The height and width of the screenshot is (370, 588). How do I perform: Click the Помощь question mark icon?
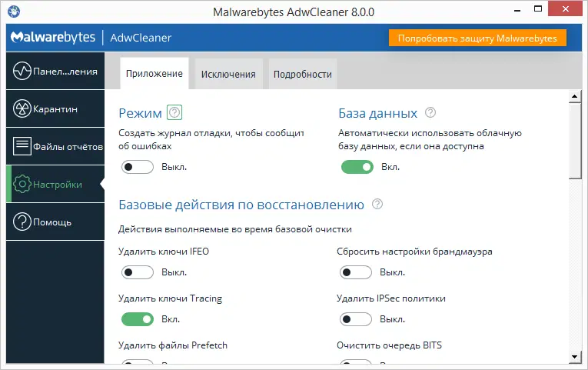[22, 222]
